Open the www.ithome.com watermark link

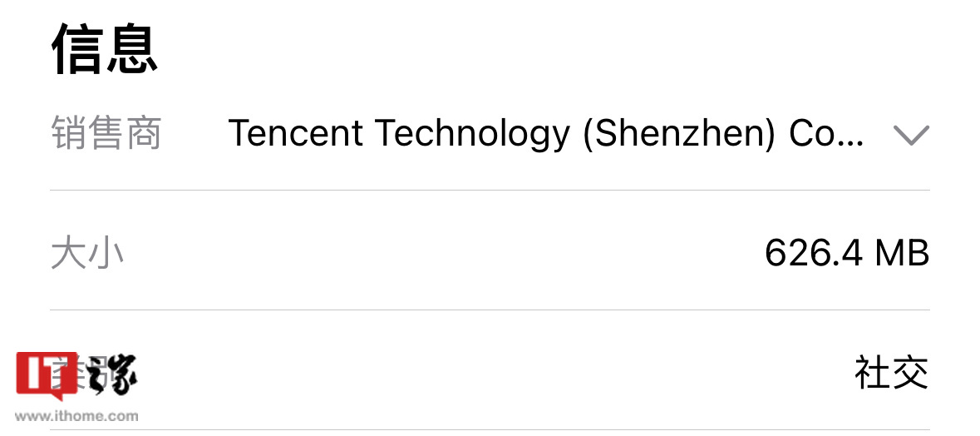click(x=76, y=416)
